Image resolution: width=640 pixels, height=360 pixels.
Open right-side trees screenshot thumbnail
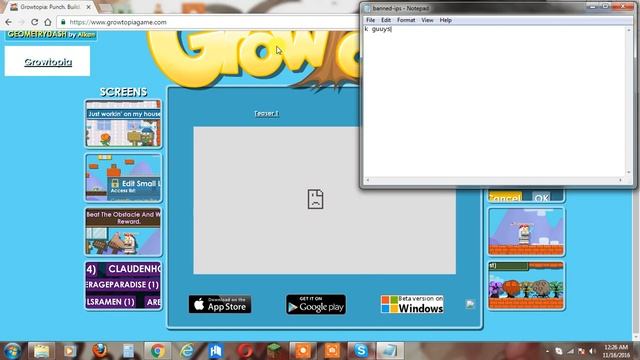526,286
